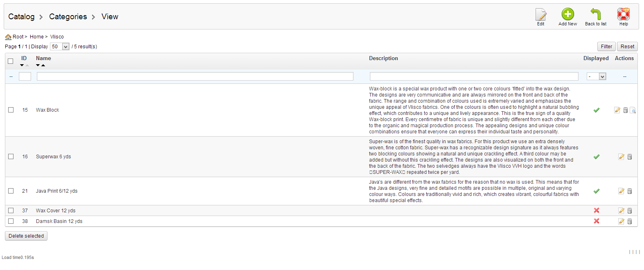Toggle displayed checkmark for Java Print 6/12 yds
644x270 pixels.
coord(597,191)
